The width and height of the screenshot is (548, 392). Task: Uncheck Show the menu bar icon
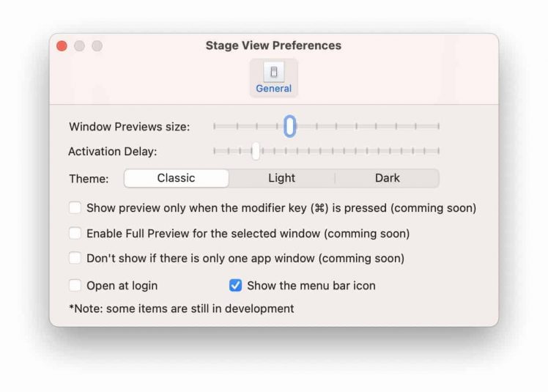tap(236, 286)
